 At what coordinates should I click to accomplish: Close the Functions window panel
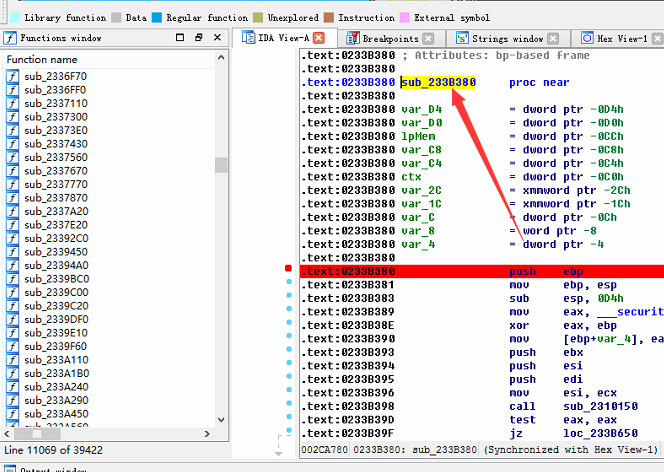coord(217,37)
